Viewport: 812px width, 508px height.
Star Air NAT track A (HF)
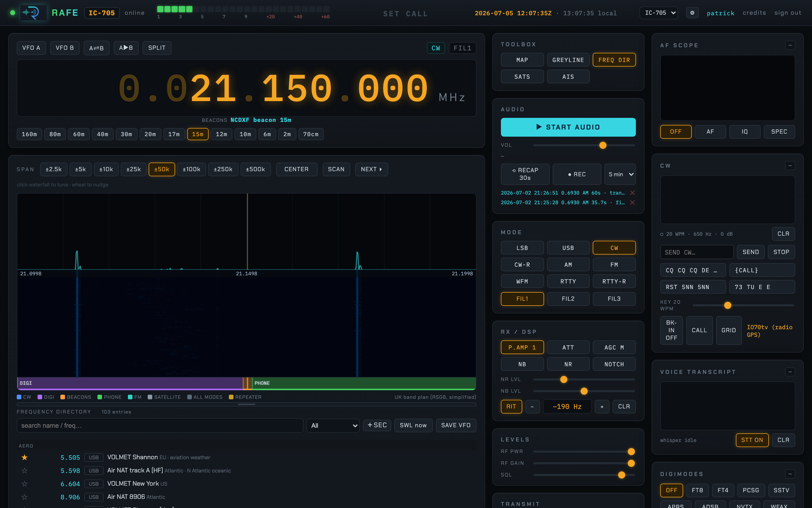(25, 470)
